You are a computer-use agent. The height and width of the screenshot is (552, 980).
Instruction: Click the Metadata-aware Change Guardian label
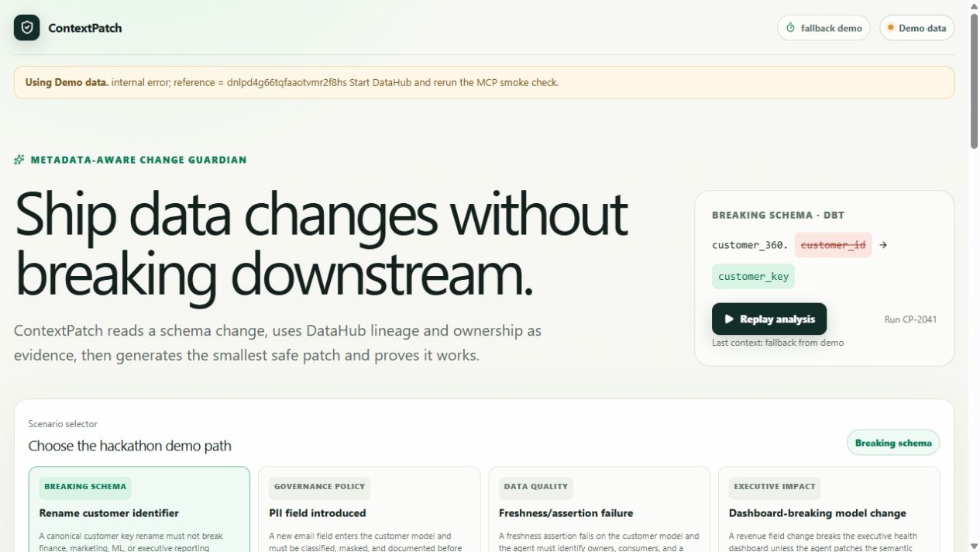(x=139, y=160)
